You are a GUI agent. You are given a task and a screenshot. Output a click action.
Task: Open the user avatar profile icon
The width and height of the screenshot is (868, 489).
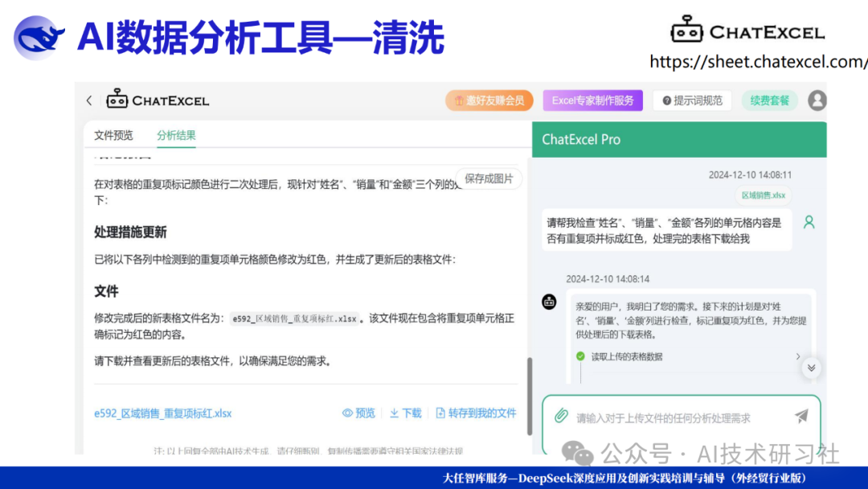pyautogui.click(x=817, y=101)
